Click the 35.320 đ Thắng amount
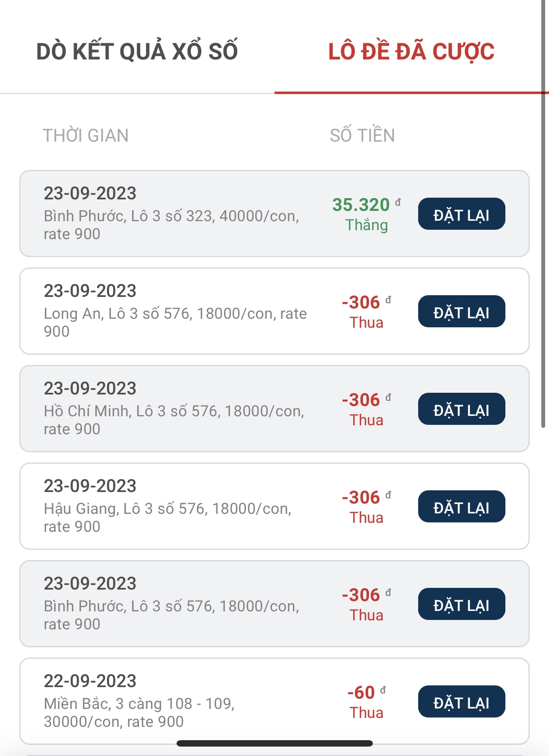 (x=366, y=214)
